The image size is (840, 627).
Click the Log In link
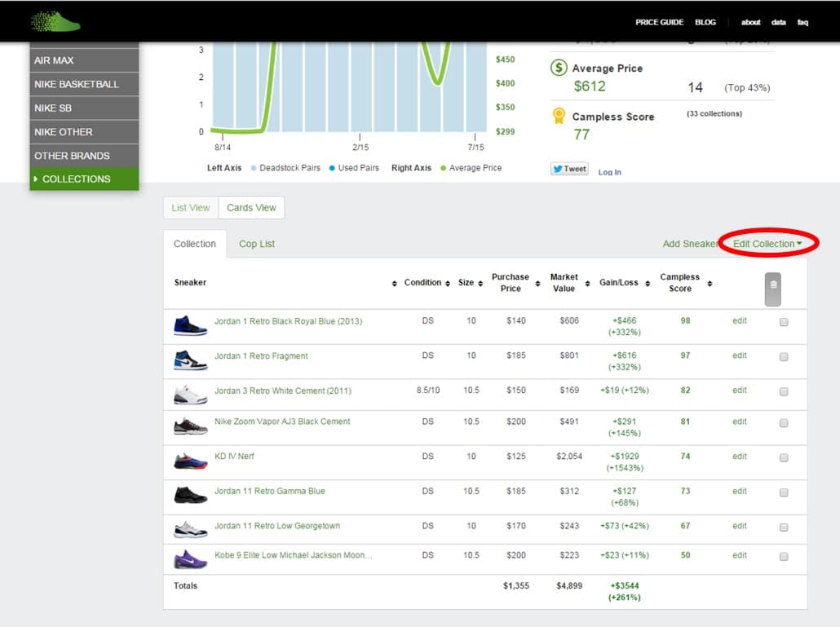tap(610, 172)
